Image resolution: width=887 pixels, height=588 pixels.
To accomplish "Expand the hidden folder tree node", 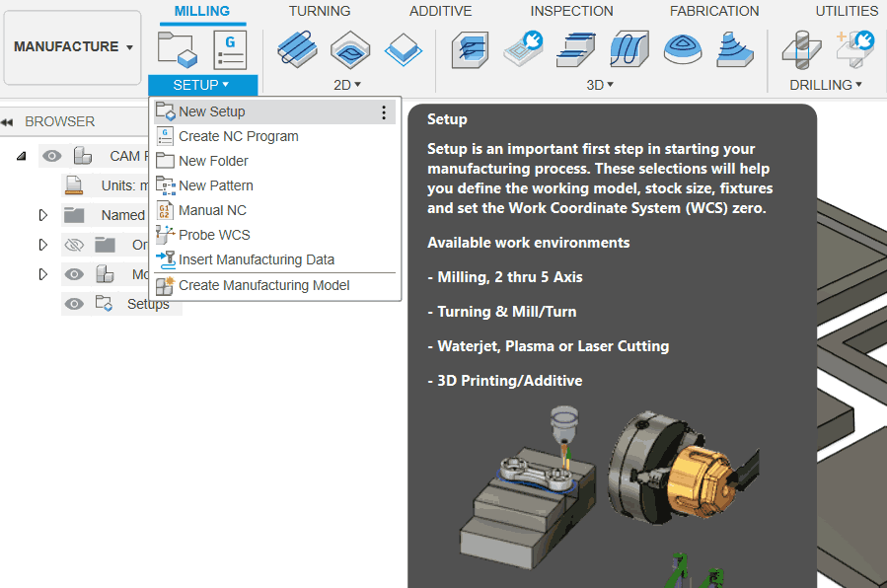I will click(x=43, y=245).
